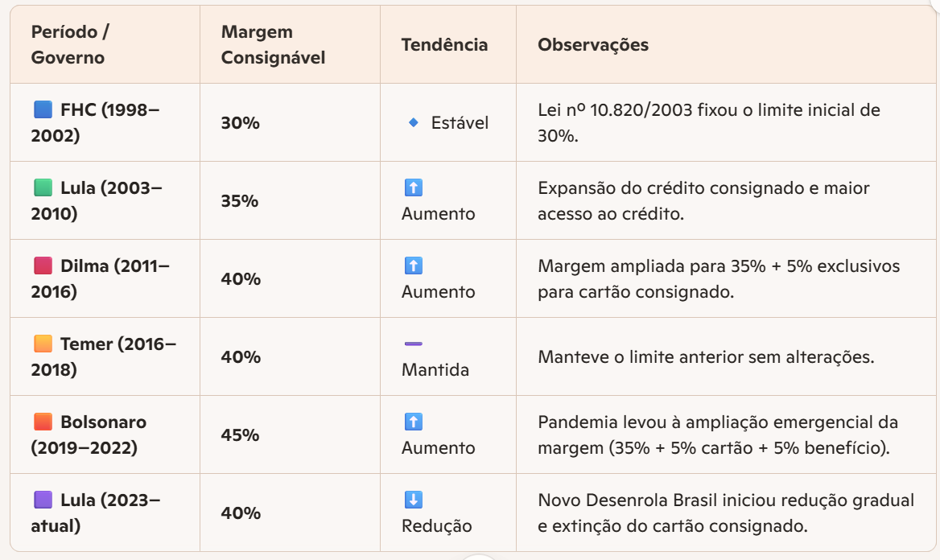
Task: Click the Margem Consignável column header
Action: [x=273, y=44]
